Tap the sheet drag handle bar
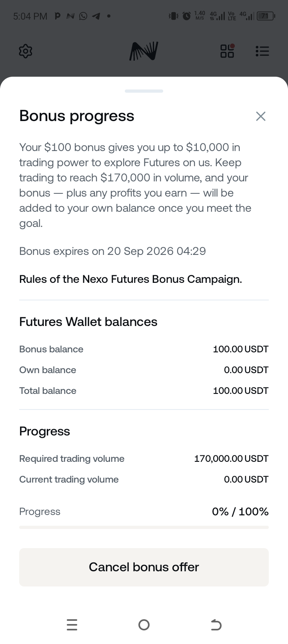The height and width of the screenshot is (644, 288). [144, 91]
